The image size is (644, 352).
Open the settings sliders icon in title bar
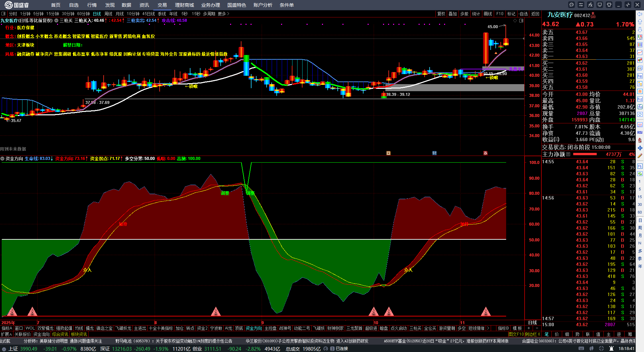click(x=581, y=5)
